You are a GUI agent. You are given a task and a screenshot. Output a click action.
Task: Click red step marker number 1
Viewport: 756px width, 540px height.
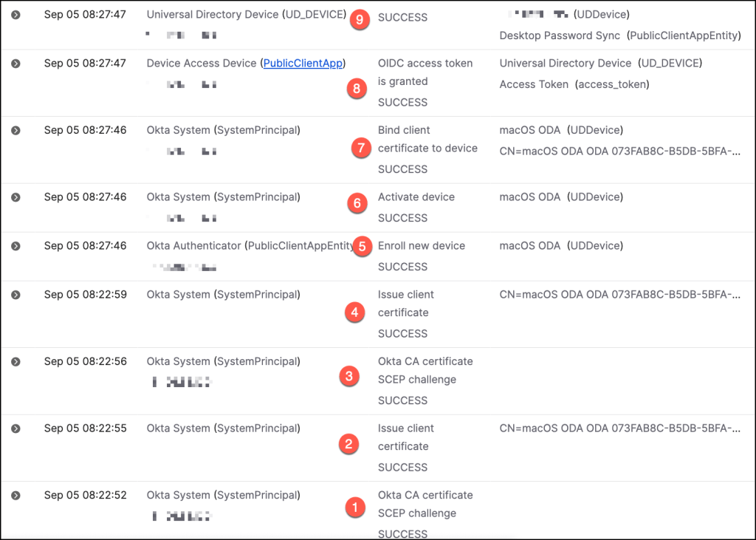355,507
